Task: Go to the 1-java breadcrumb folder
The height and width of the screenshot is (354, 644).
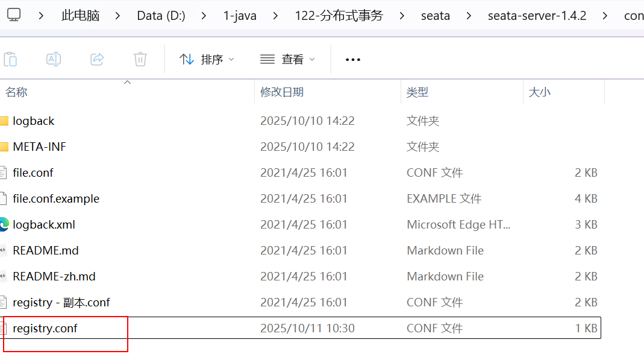Action: click(x=240, y=16)
